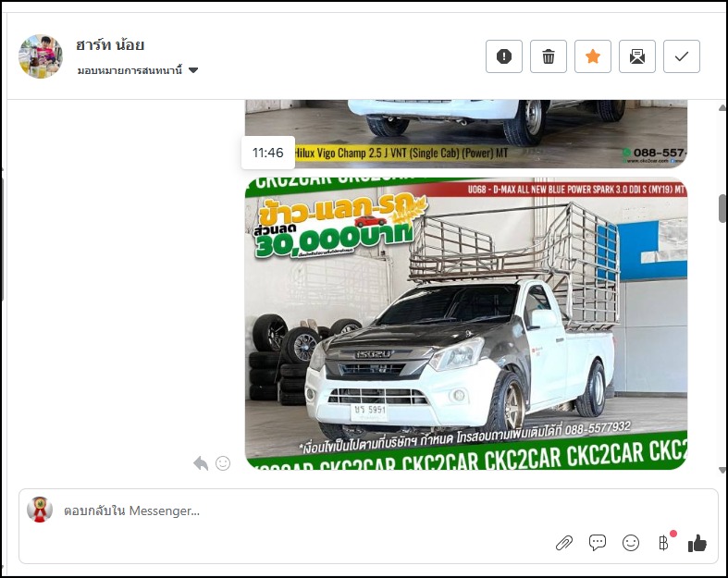
Task: Click chat scrollbar up arrow
Action: click(722, 107)
